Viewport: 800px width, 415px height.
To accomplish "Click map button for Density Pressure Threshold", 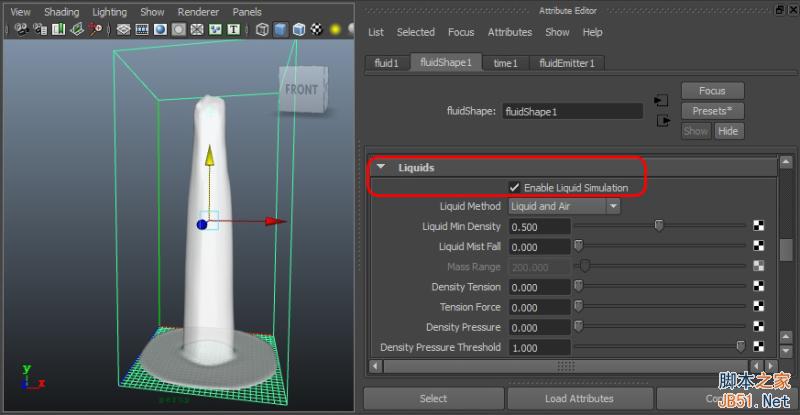I will (x=759, y=347).
